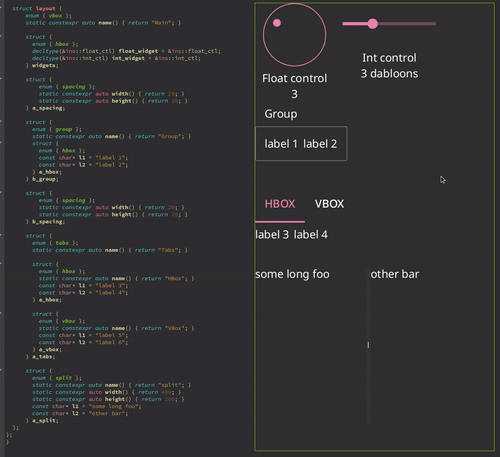
Task: Click the 'enum { tabs };' code line
Action: [55, 243]
